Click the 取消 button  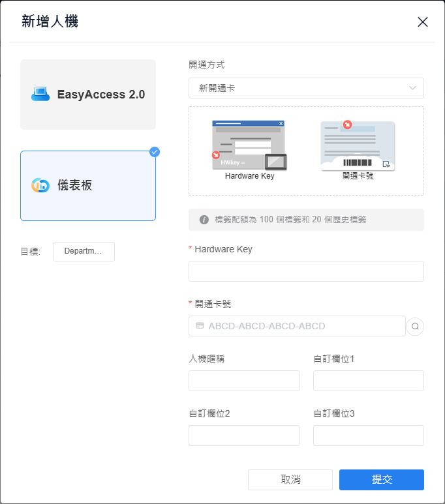point(290,480)
